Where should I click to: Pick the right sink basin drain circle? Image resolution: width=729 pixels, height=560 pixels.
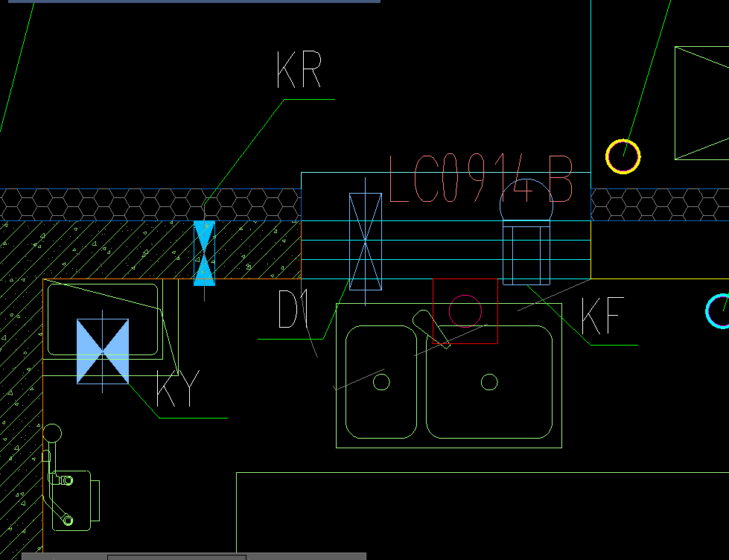tap(489, 382)
